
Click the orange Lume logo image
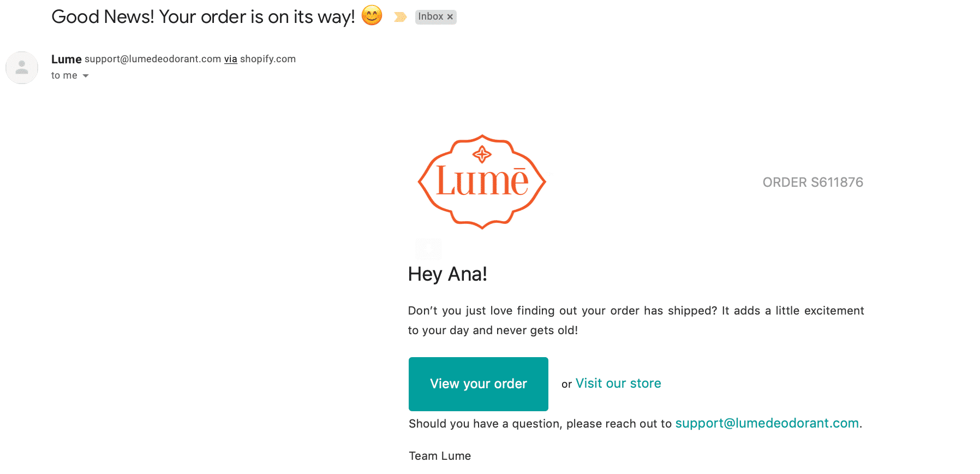coord(482,182)
